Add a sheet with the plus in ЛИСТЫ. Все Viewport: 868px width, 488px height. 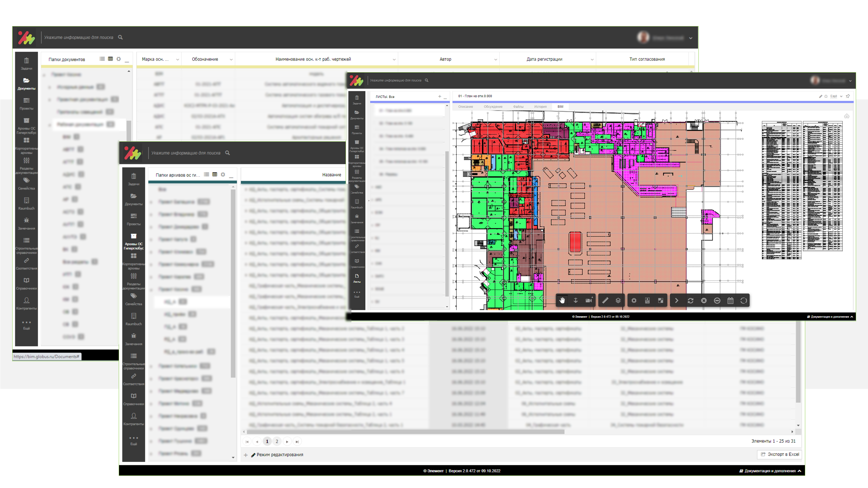point(439,97)
